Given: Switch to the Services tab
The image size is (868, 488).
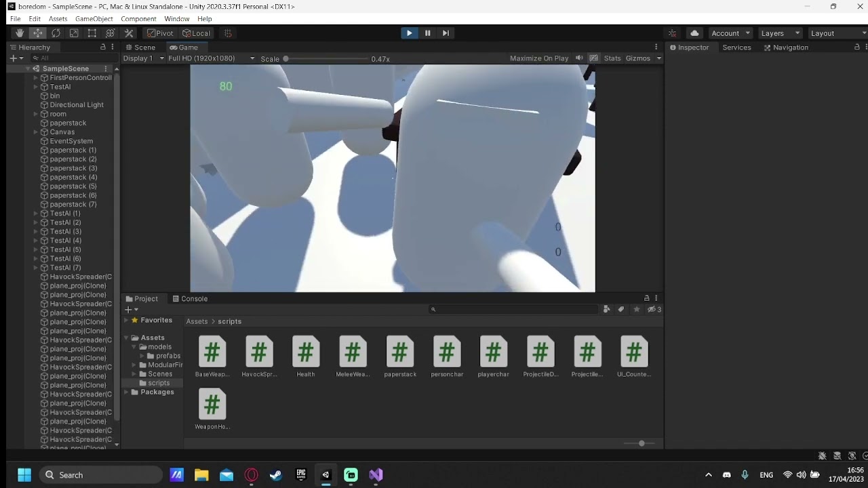Looking at the screenshot, I should point(736,47).
